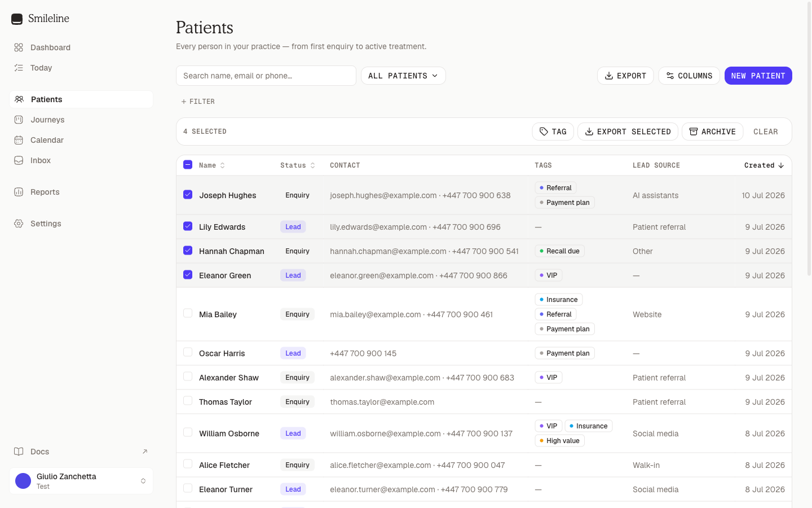
Task: Open Journeys via its sidebar icon
Action: [x=19, y=120]
